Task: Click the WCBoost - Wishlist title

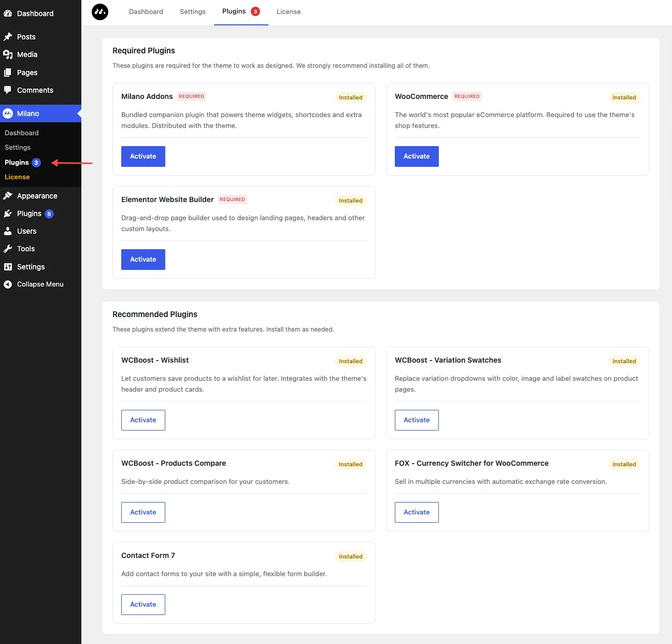Action: (x=155, y=360)
